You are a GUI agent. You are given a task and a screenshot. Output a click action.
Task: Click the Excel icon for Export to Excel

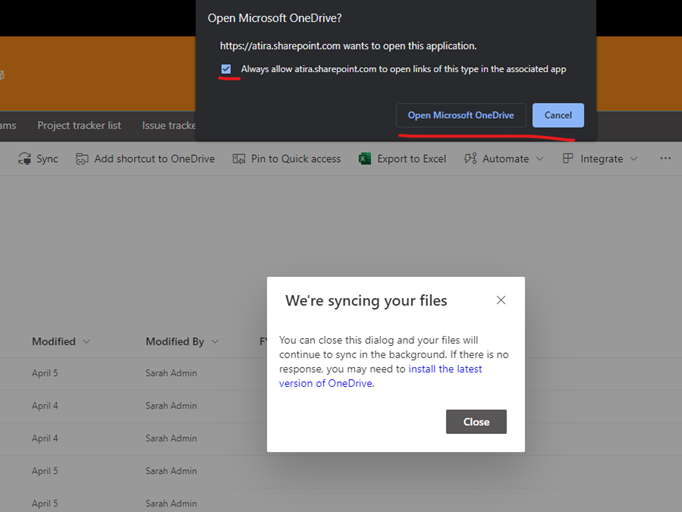pos(365,159)
